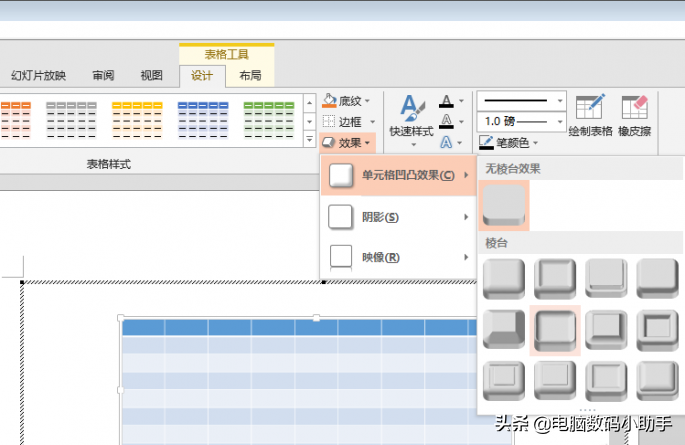
Task: Click the text outline A icon
Action: click(446, 121)
